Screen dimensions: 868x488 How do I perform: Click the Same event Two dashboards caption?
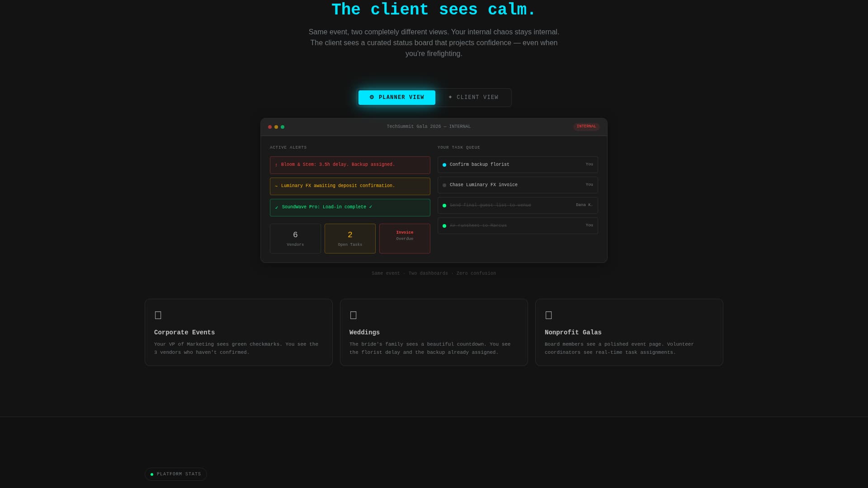point(434,273)
